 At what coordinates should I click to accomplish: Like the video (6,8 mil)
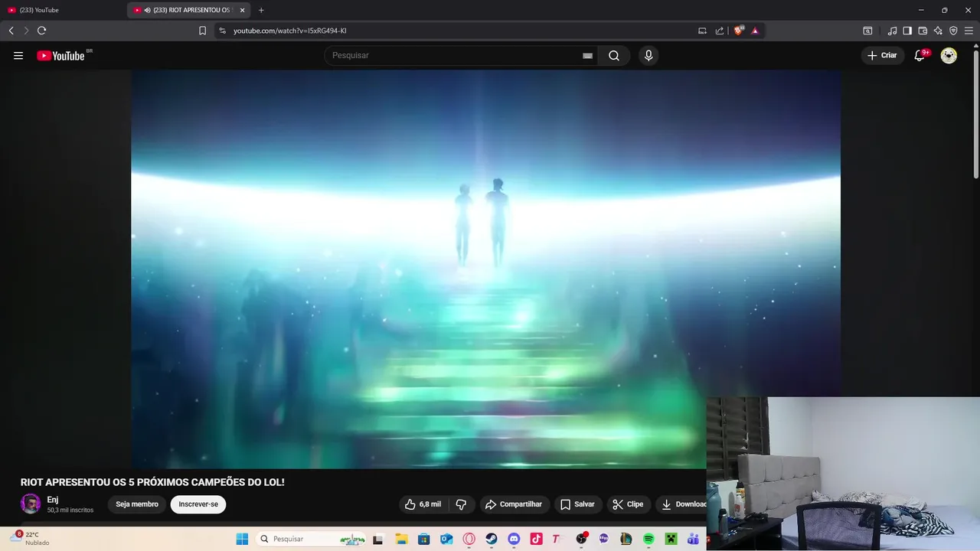[x=423, y=504]
